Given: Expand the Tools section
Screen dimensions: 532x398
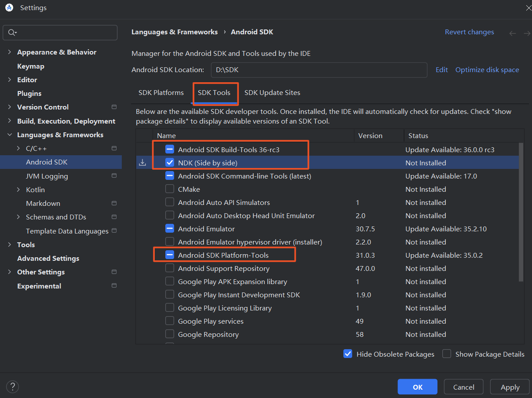Looking at the screenshot, I should click(10, 245).
